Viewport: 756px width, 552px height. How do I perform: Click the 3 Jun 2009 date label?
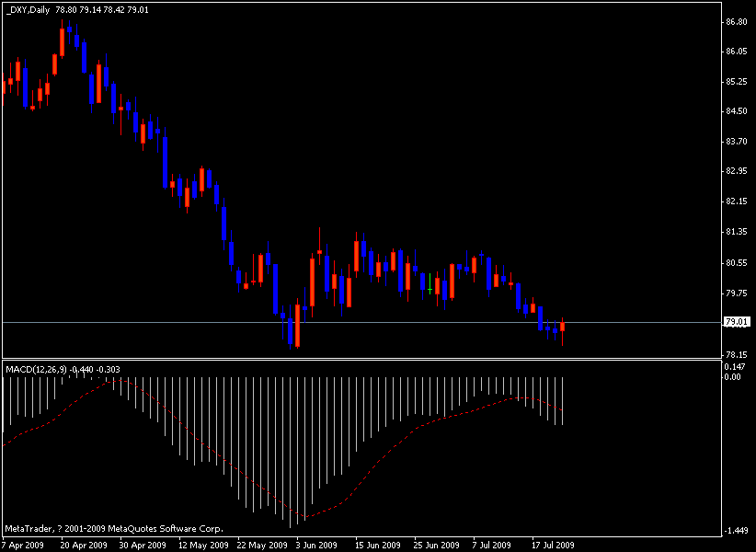point(316,546)
